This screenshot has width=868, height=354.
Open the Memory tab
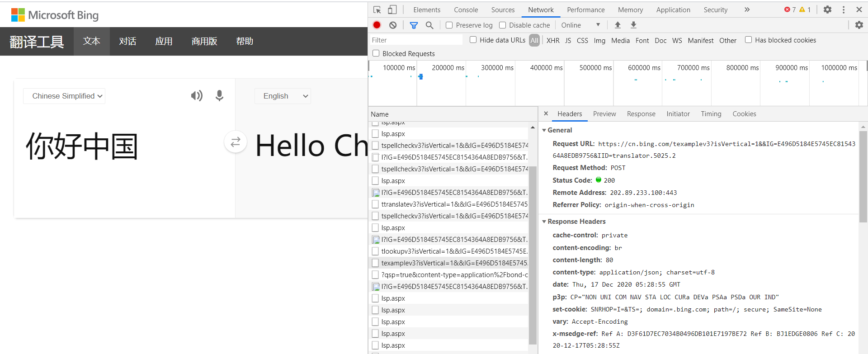(630, 10)
